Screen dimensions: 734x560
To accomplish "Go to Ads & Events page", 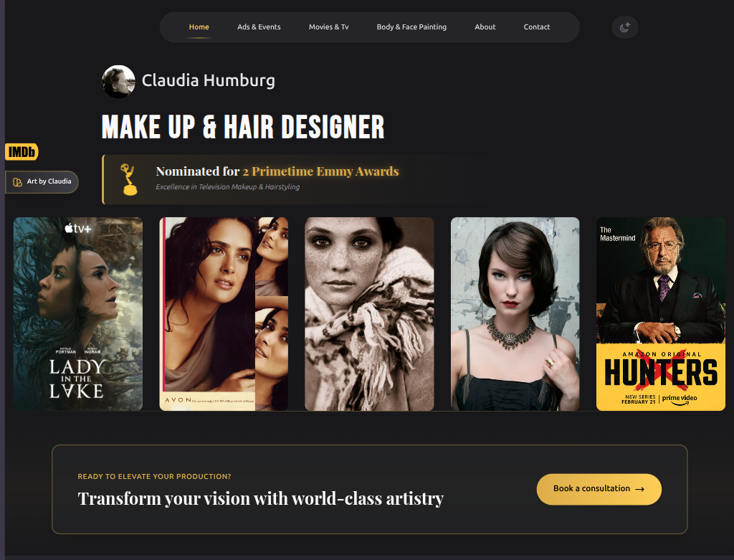I will [x=259, y=27].
